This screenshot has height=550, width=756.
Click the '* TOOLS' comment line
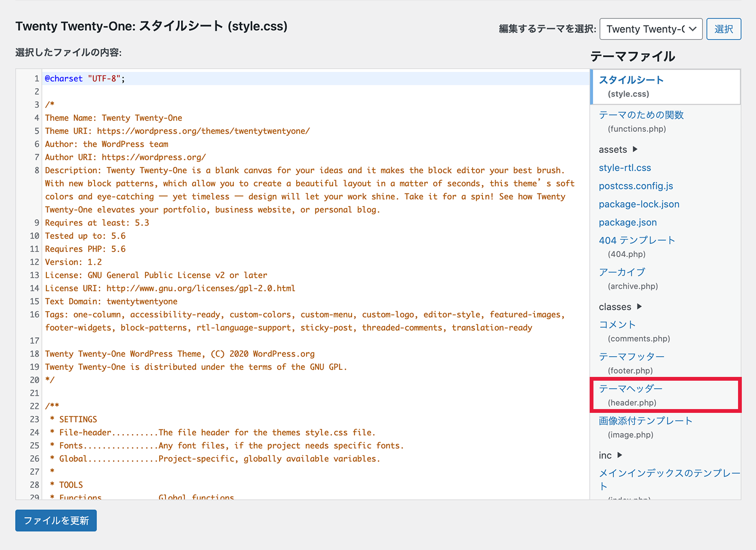(x=66, y=485)
